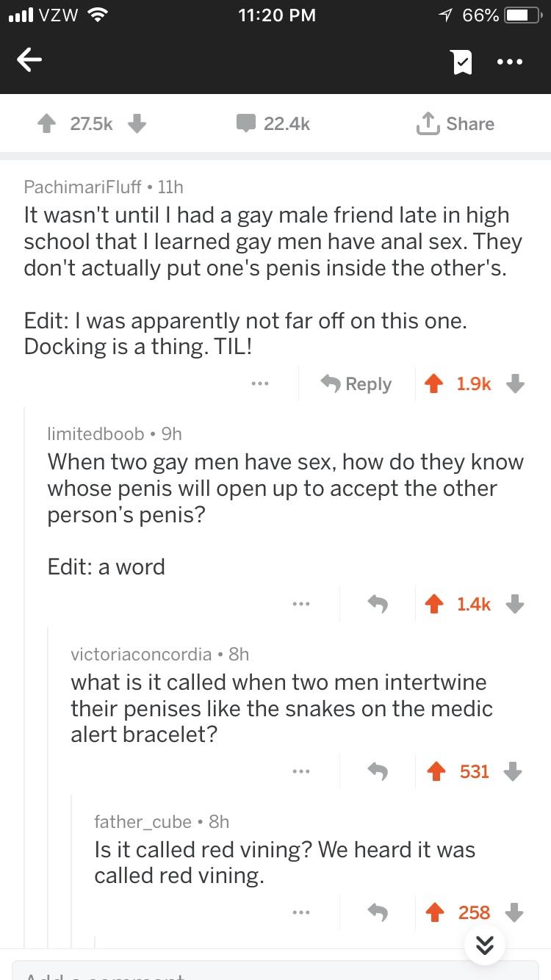Open PachimariFluff's comment options menu
The width and height of the screenshot is (551, 980).
point(259,383)
